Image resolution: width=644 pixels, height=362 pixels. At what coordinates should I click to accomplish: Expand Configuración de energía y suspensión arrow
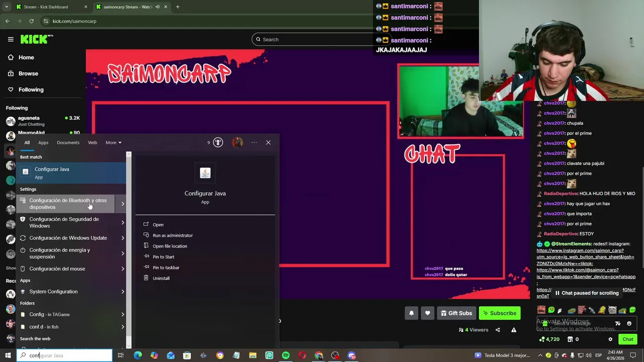pyautogui.click(x=123, y=253)
